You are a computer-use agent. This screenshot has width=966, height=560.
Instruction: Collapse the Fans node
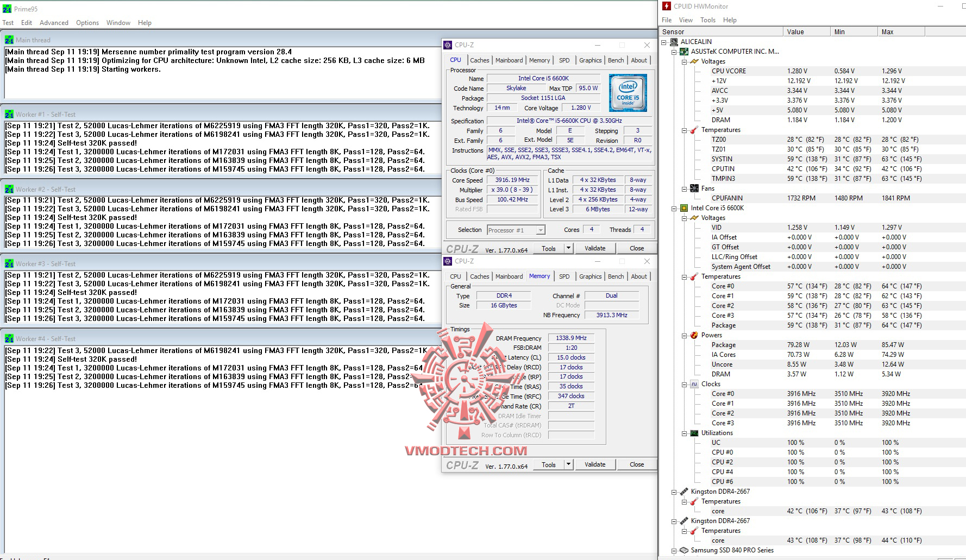coord(685,188)
